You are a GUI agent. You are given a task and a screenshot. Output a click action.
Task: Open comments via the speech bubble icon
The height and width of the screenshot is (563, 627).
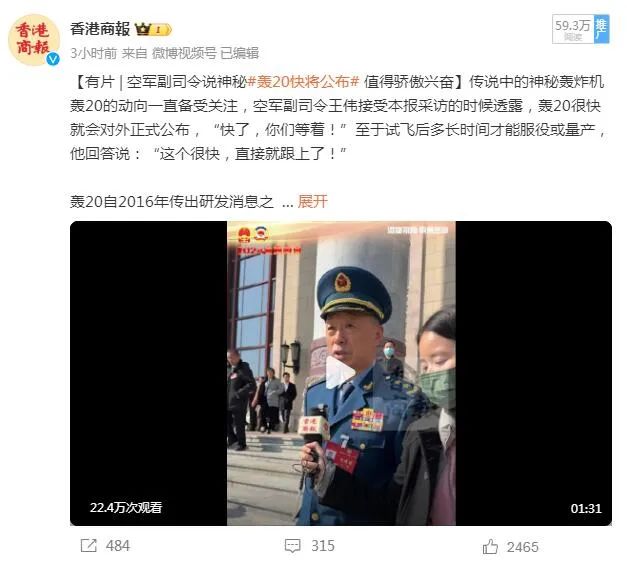coord(292,546)
